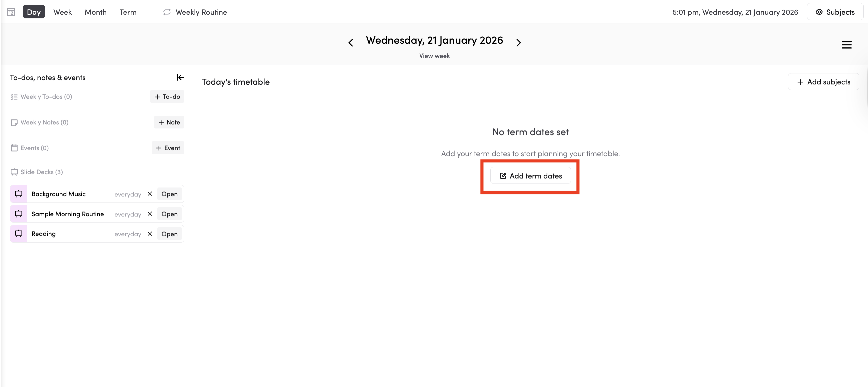Add a new To-do
Viewport: 868px width, 387px height.
click(x=167, y=97)
